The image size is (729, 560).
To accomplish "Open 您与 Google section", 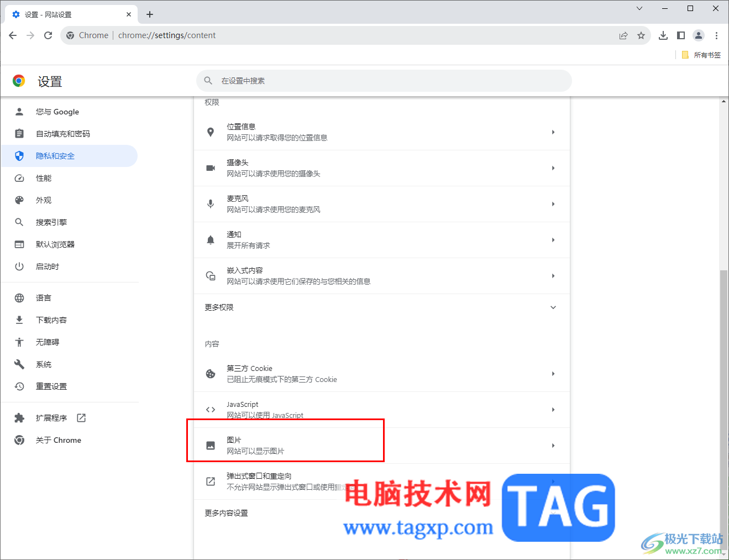I will coord(69,112).
